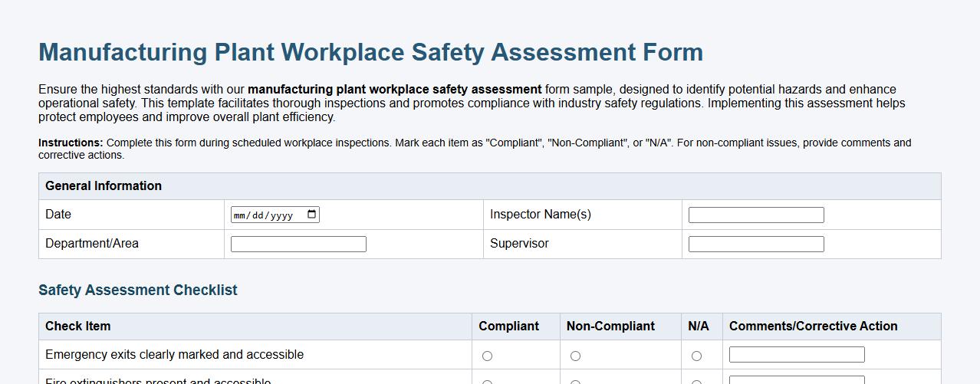This screenshot has height=384, width=980.
Task: Click the Department/Area label
Action: 92,244
